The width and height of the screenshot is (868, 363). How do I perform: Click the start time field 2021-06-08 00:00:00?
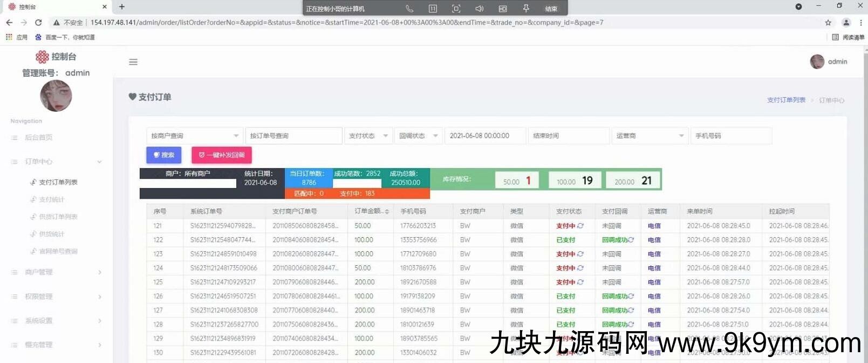(485, 136)
